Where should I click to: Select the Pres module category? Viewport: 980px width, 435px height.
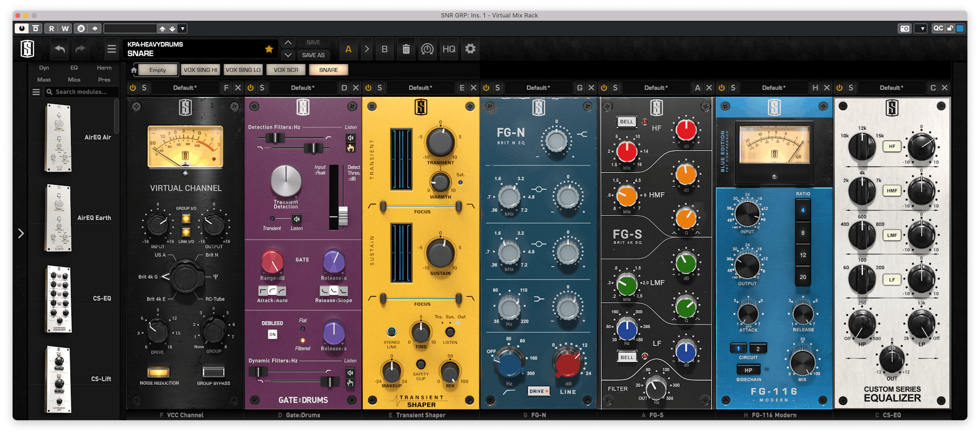tap(104, 80)
